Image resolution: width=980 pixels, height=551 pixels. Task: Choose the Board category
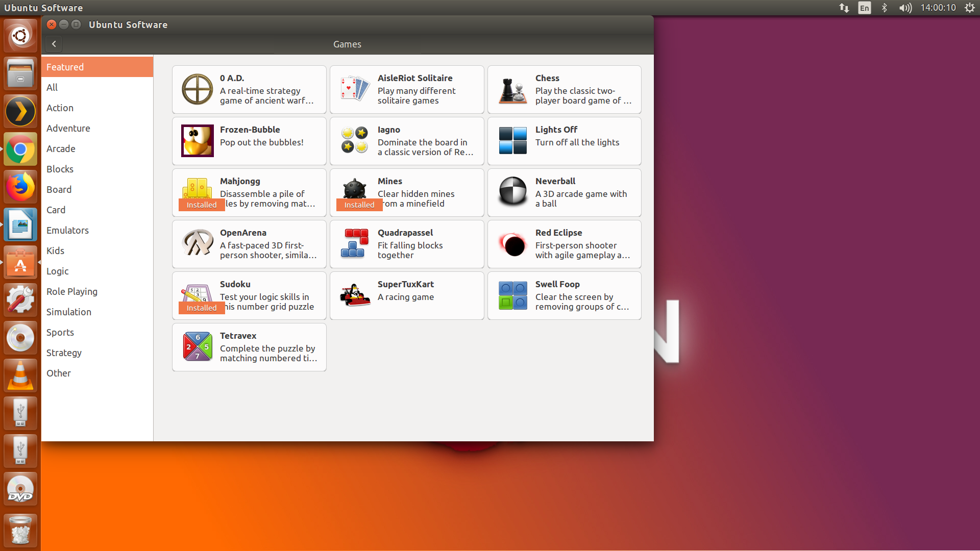(x=97, y=189)
